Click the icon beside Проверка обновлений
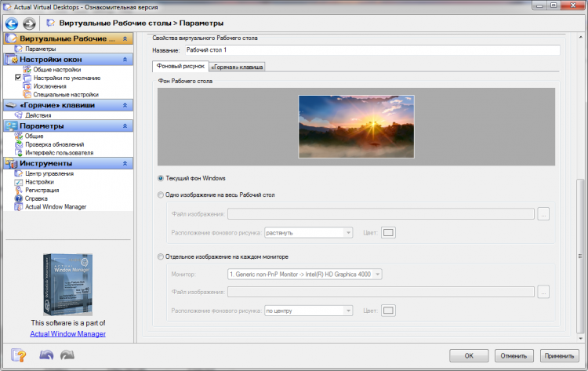 [18, 144]
